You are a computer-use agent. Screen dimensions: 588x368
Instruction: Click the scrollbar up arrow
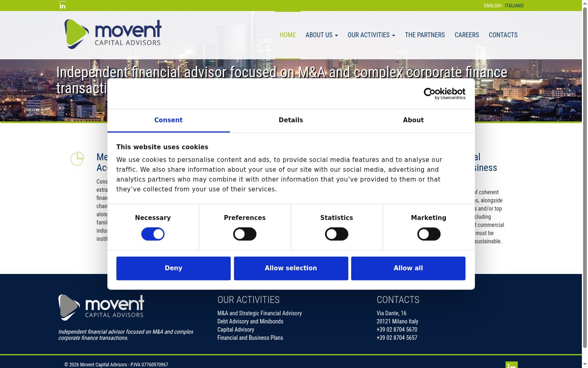585,3
